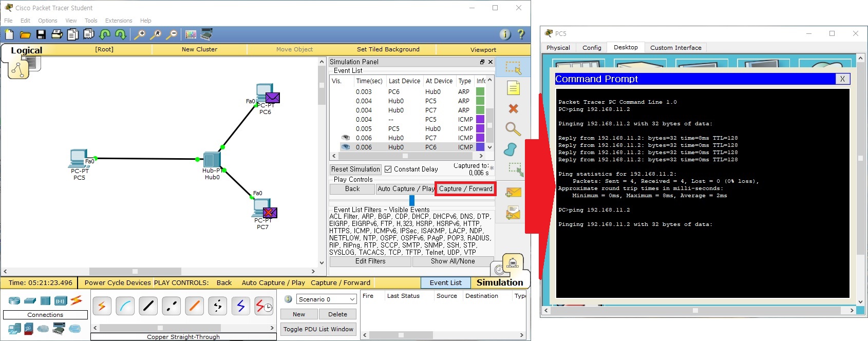
Task: Click Set Tiled Background
Action: click(388, 49)
